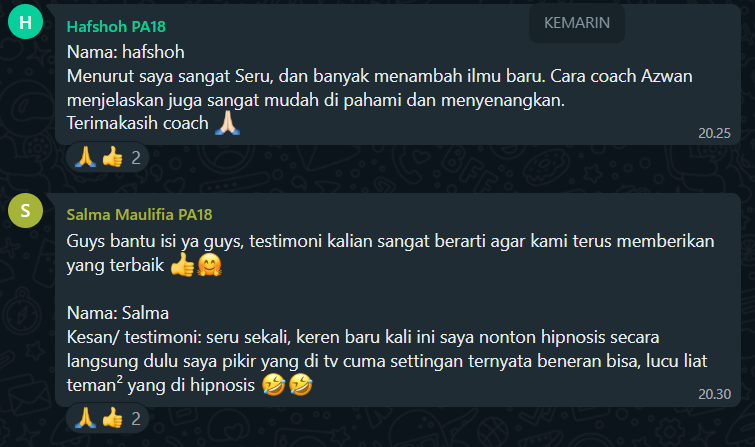This screenshot has height=447, width=755.
Task: Click the thumbs up reaction below Hafshoh's bubble
Action: tap(112, 157)
